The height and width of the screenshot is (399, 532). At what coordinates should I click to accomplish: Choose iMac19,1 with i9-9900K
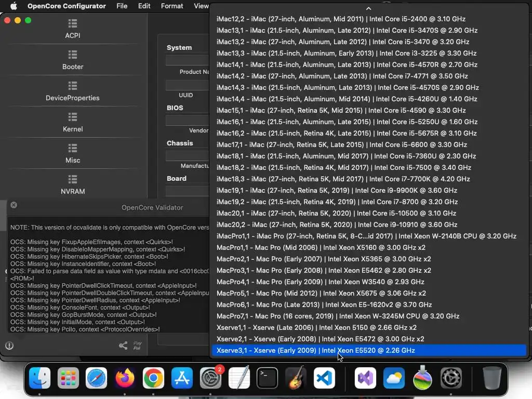pyautogui.click(x=369, y=190)
